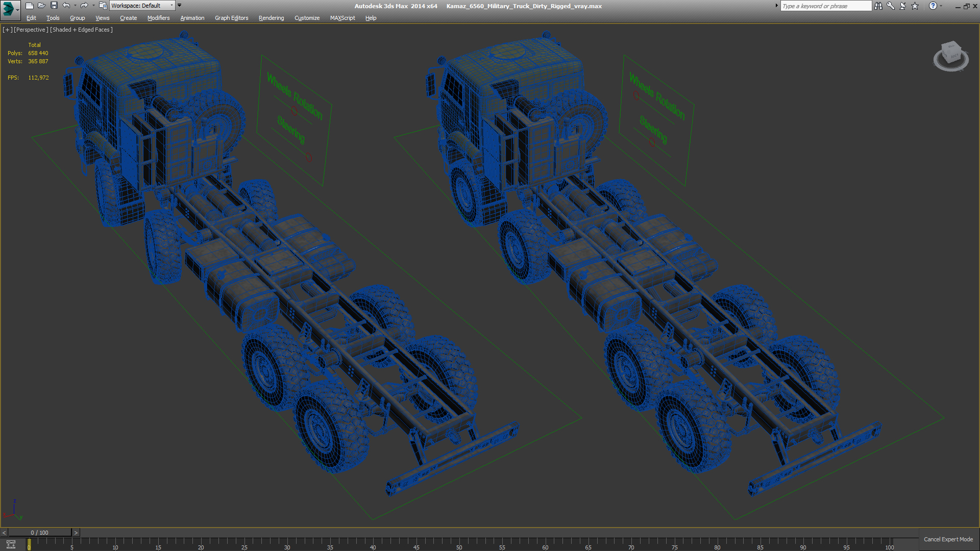980x551 pixels.
Task: Open the Tools menu
Action: [x=53, y=18]
